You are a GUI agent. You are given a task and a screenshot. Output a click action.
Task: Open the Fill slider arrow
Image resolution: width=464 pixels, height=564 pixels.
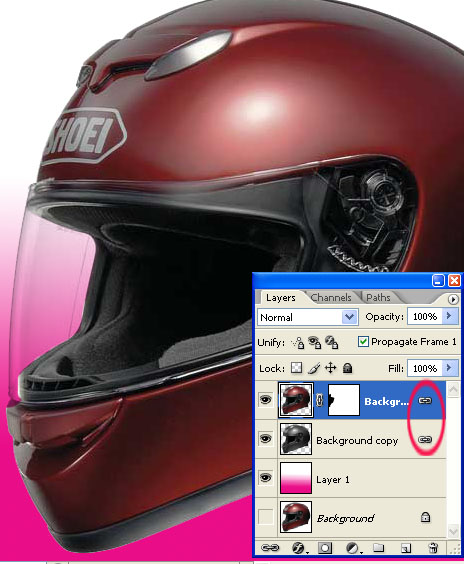coord(449,368)
